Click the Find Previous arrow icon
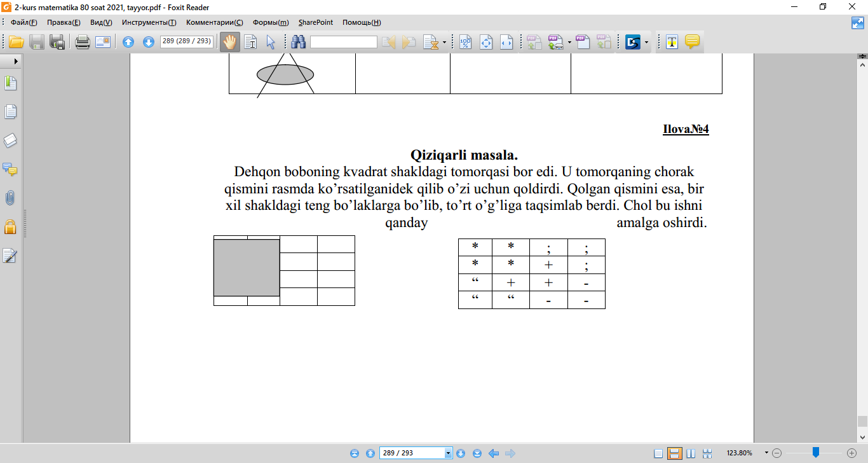 [389, 43]
